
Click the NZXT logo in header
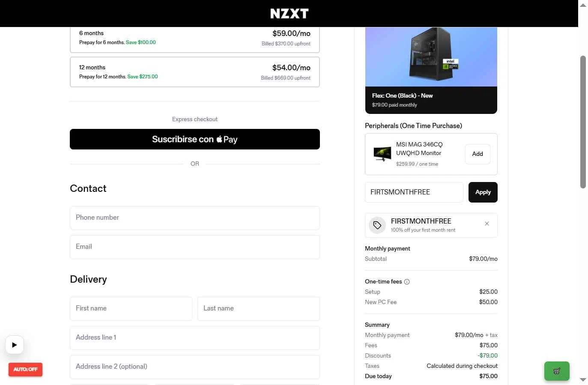(289, 14)
